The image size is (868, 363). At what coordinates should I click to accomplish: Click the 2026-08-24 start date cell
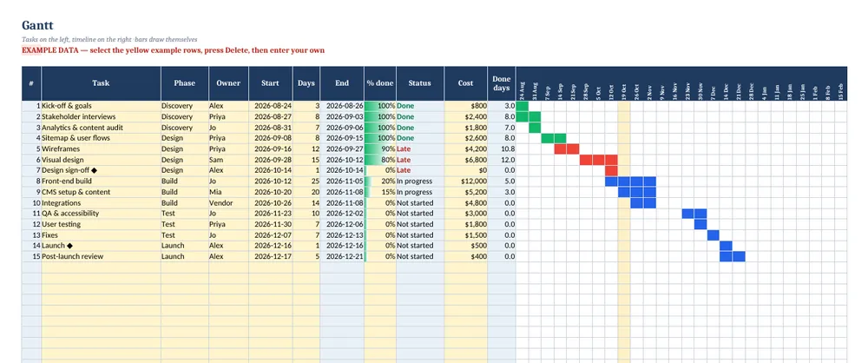(270, 106)
